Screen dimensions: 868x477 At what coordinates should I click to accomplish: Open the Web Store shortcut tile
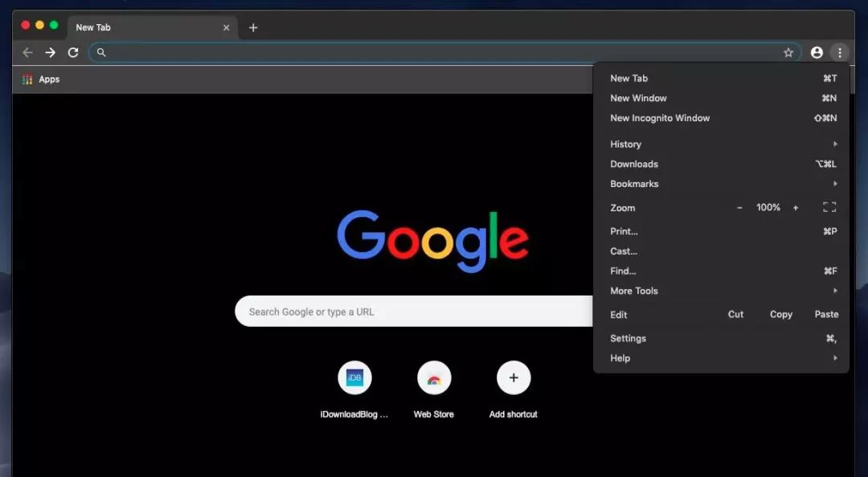[x=434, y=390]
